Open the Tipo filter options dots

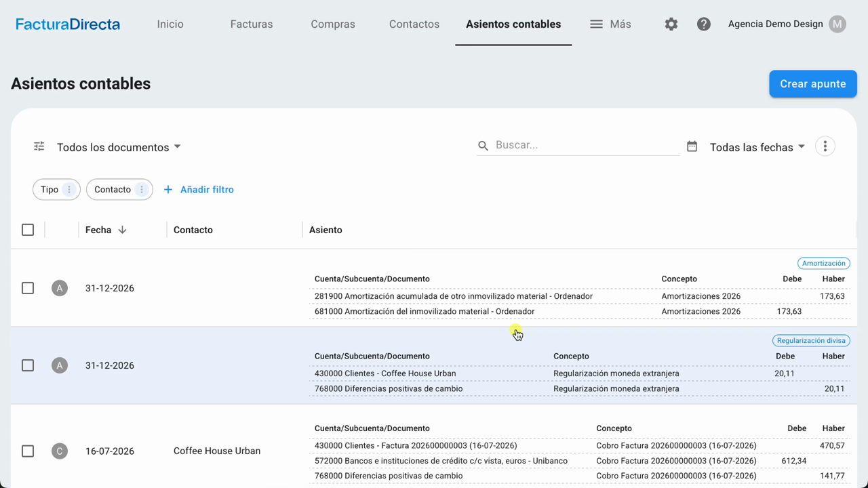(68, 190)
